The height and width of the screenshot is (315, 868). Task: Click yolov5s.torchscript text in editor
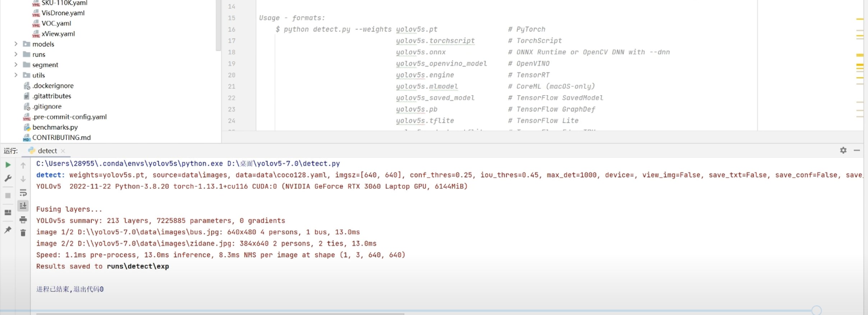(435, 41)
